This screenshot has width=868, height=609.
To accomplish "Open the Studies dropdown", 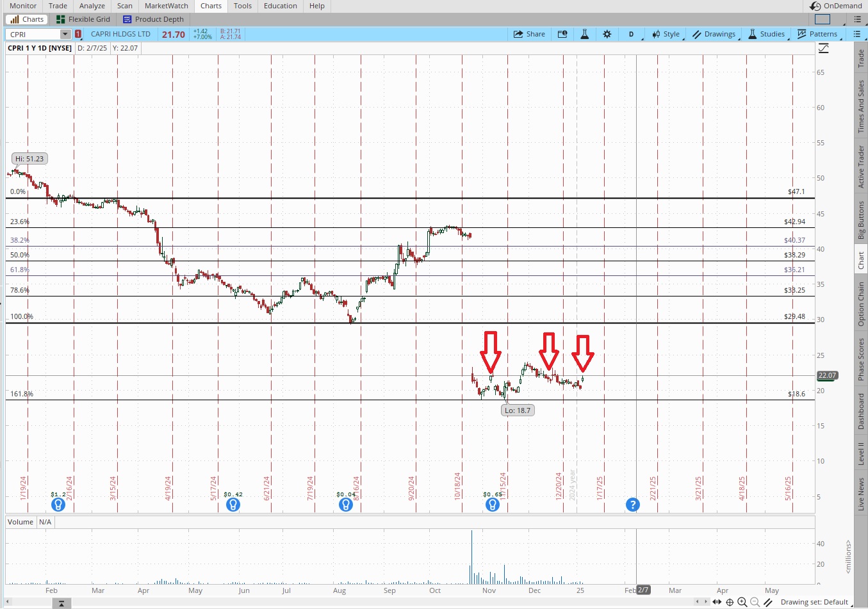I will click(x=767, y=34).
